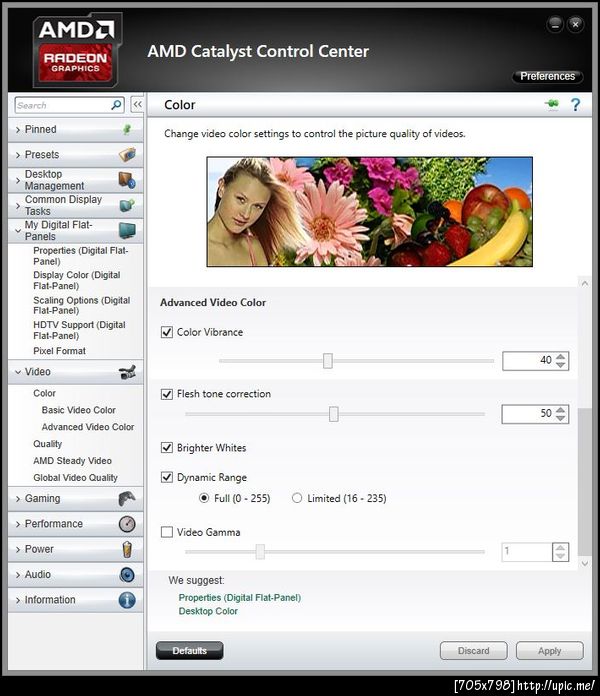Collapse the My Digital Flat-Panels section
Screen dimensions: 600x696
[18, 231]
